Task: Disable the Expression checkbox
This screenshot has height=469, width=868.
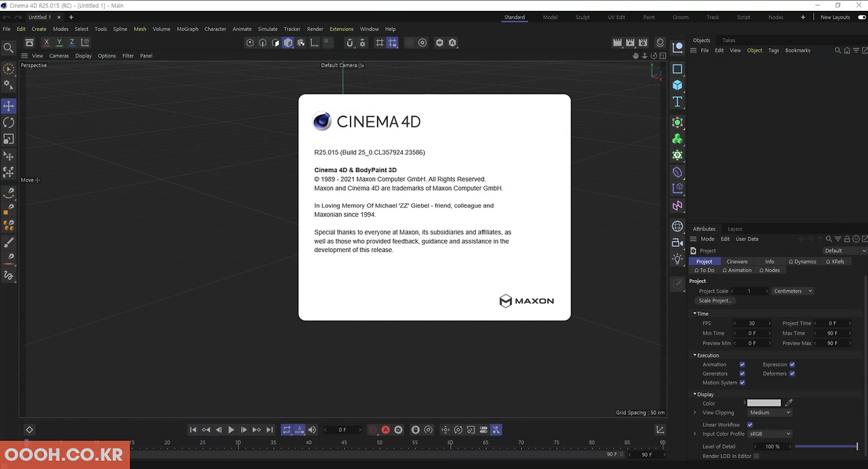Action: [x=791, y=364]
